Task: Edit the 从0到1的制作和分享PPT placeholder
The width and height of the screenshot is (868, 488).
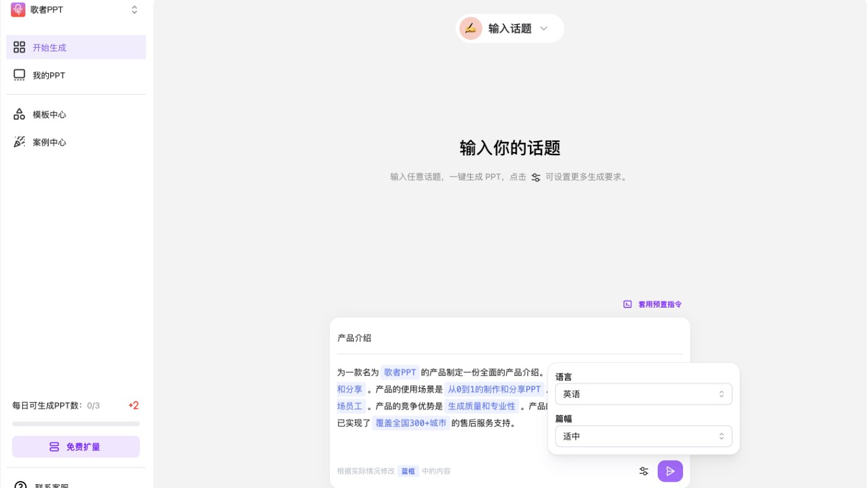Action: click(494, 390)
